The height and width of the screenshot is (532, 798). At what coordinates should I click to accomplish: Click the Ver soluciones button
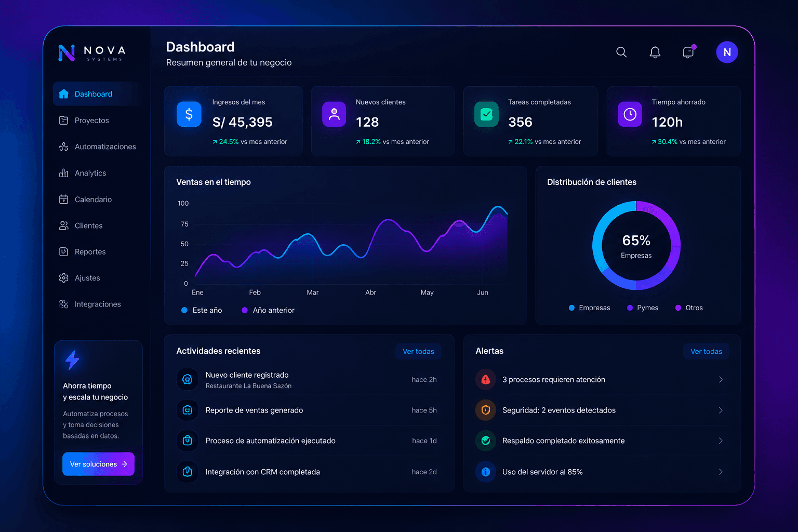pyautogui.click(x=98, y=464)
